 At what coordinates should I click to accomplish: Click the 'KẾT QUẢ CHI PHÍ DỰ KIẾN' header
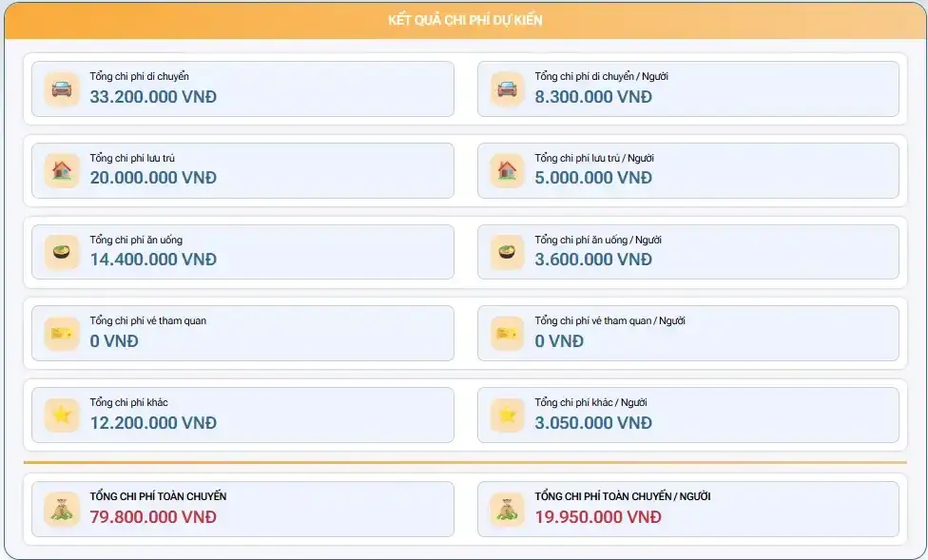[465, 20]
